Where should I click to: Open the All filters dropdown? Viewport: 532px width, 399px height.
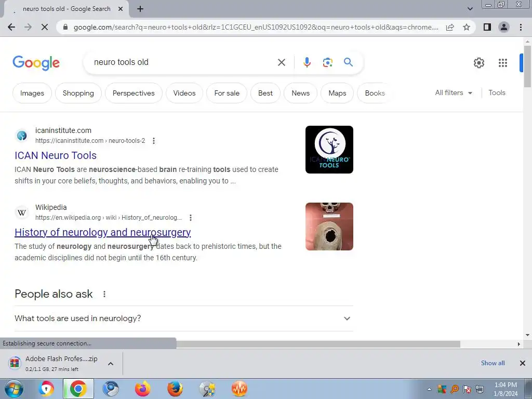pyautogui.click(x=454, y=92)
